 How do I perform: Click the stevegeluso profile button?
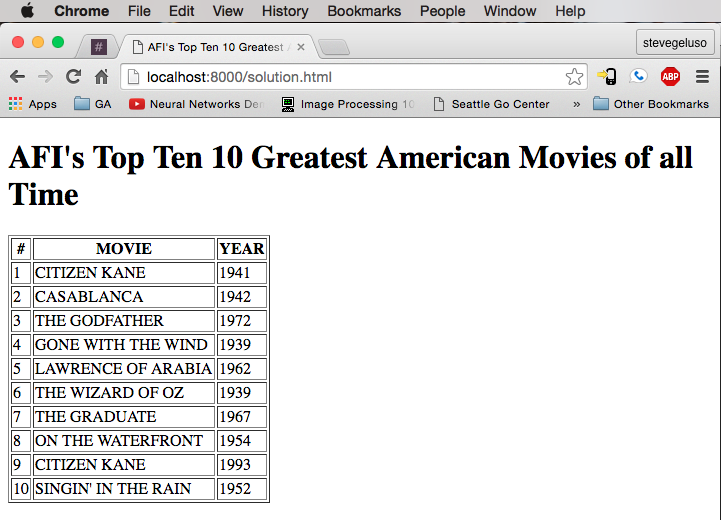tap(675, 43)
